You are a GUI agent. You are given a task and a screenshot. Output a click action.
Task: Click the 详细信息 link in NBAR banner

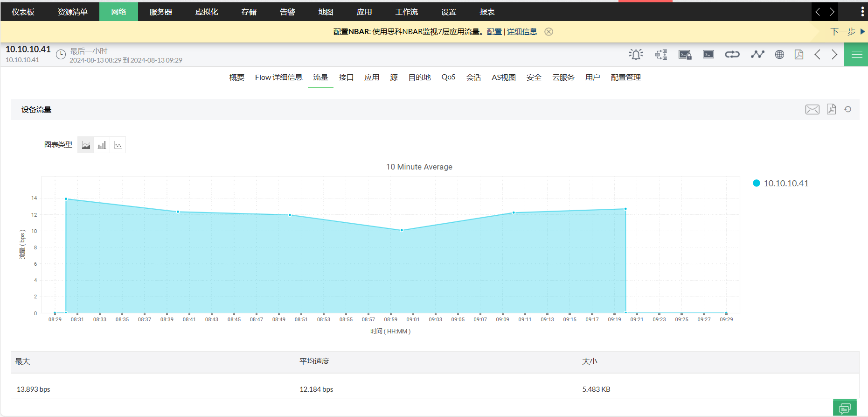pyautogui.click(x=521, y=32)
